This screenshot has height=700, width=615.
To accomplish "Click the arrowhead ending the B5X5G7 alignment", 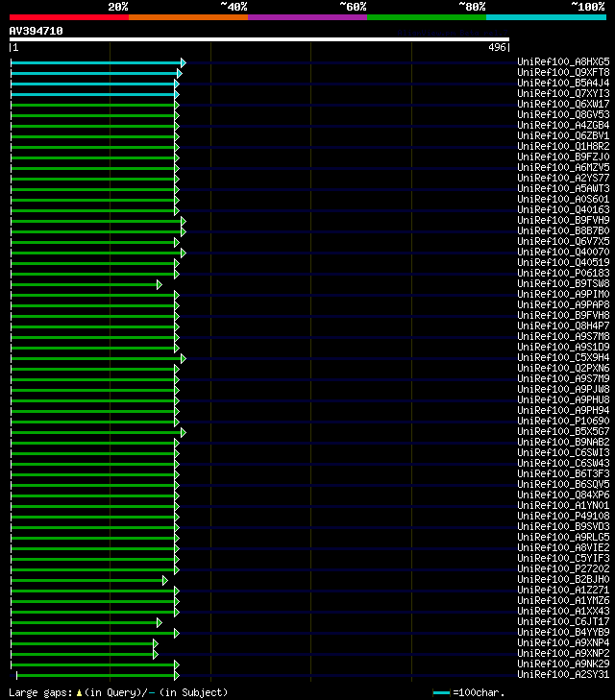I will [184, 433].
